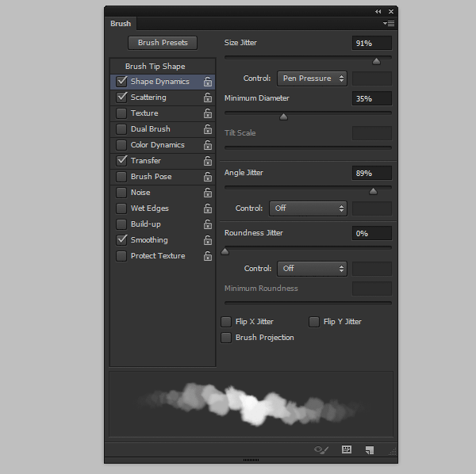The width and height of the screenshot is (476, 474).
Task: Toggle the live tip brush preview icon
Action: tap(321, 449)
